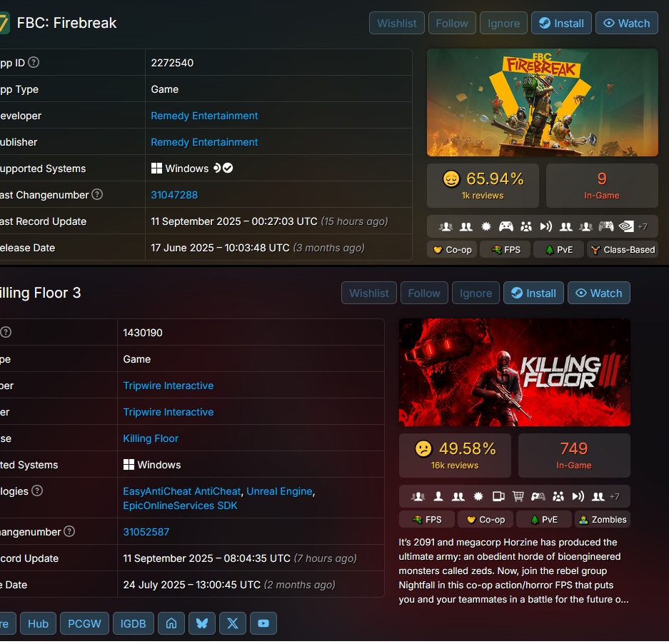Open the Killing Floor franchise link
Viewport: 669px width, 644px height.
coord(151,438)
